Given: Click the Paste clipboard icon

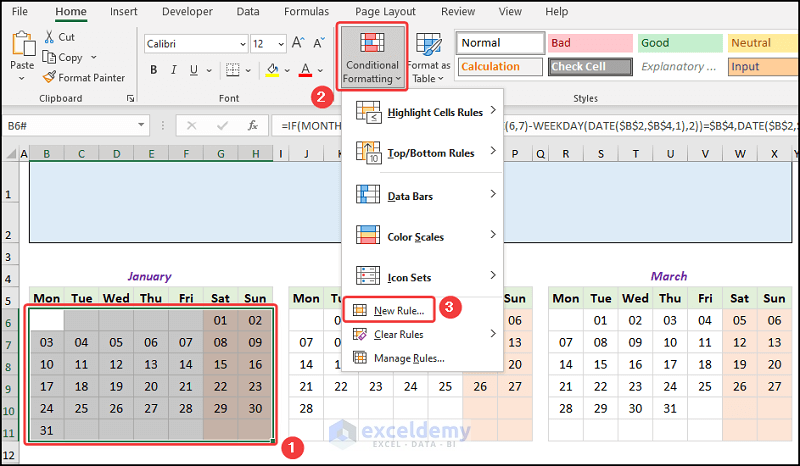Looking at the screenshot, I should pos(23,43).
